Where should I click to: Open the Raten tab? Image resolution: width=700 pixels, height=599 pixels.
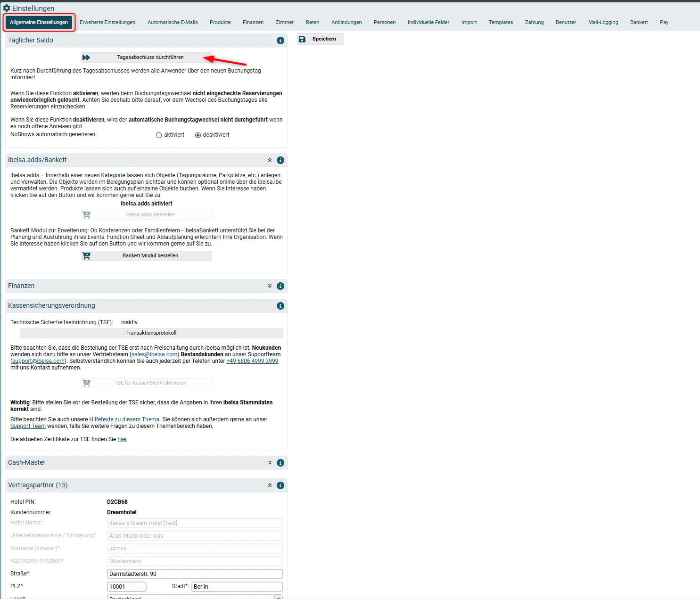point(313,22)
